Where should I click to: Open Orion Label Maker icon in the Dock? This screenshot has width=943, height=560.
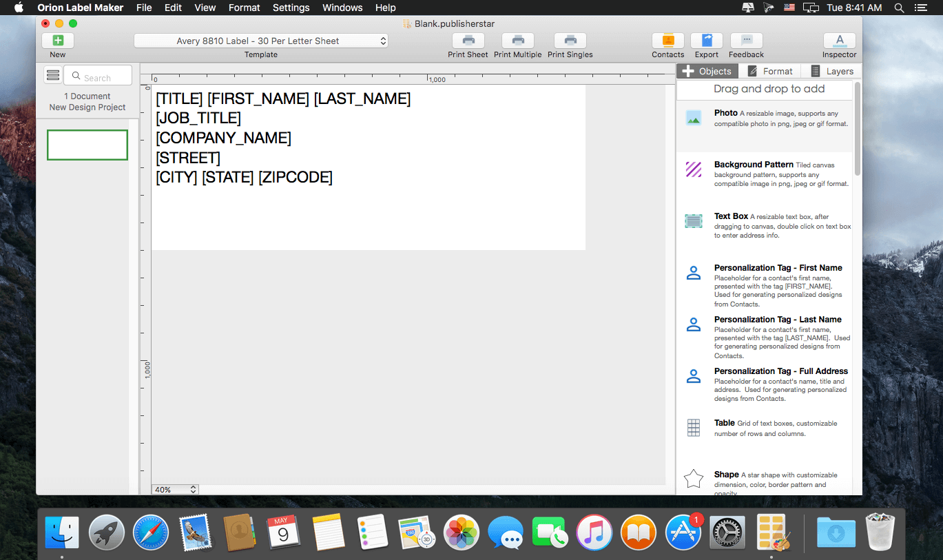click(x=771, y=532)
